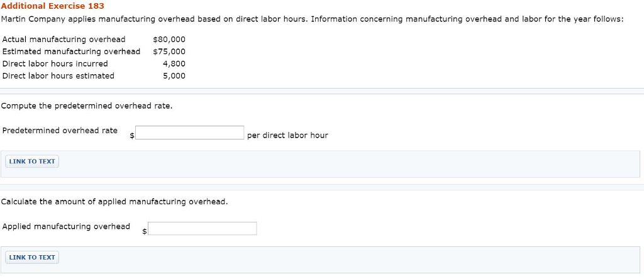644x279 pixels.
Task: Click the dollar sign before the applied overhead field
Action: [x=144, y=231]
